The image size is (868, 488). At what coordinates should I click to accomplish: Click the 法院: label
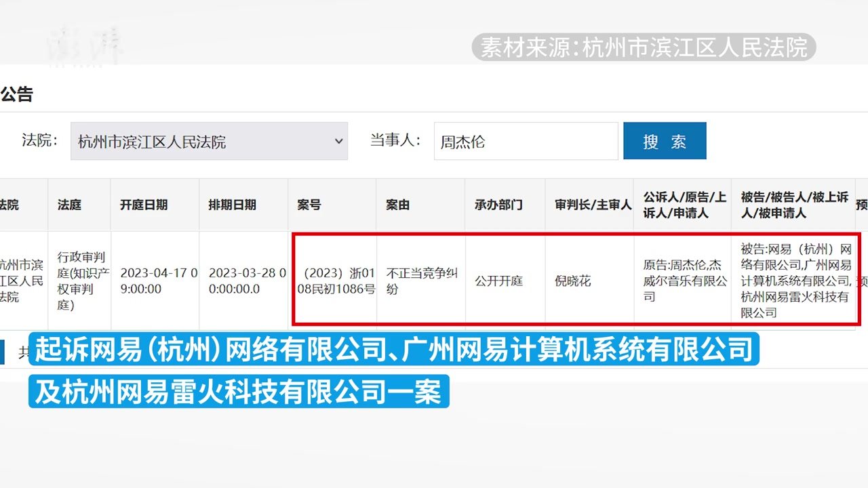tap(39, 140)
